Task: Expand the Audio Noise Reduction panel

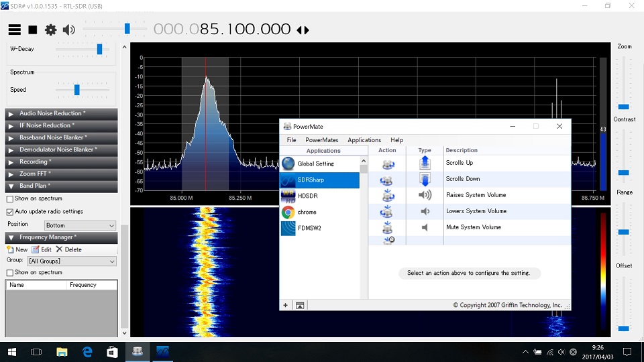Action: (61, 113)
